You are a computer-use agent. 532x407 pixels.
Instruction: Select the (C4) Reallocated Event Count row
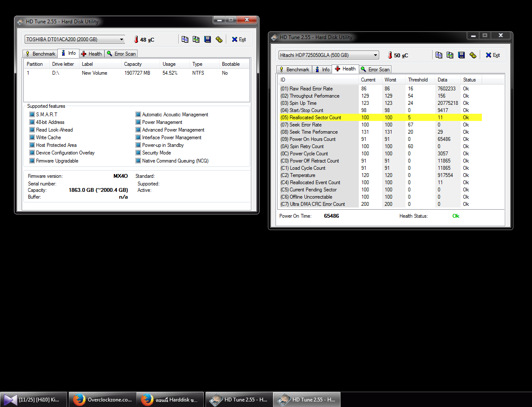point(380,182)
